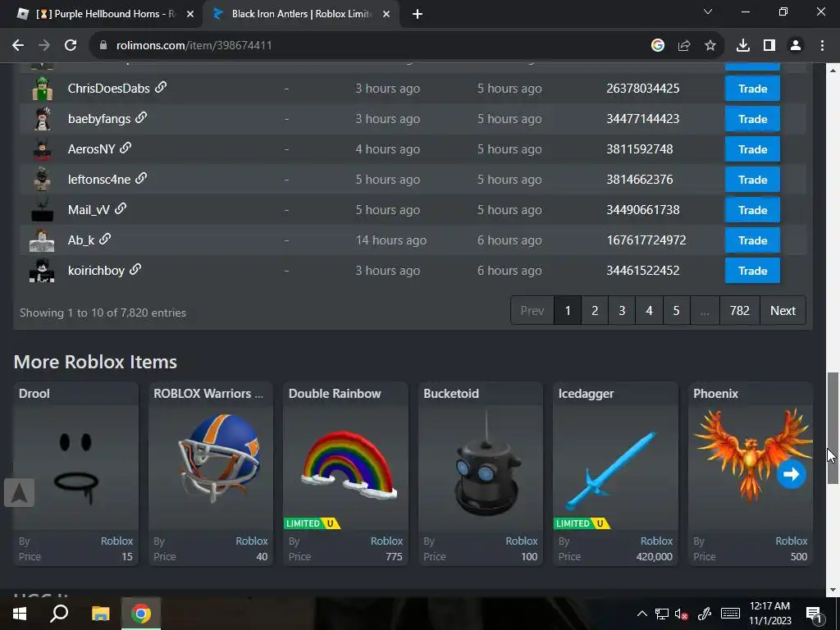This screenshot has height=630, width=840.
Task: Click baebyfangs avatar image
Action: [x=42, y=118]
